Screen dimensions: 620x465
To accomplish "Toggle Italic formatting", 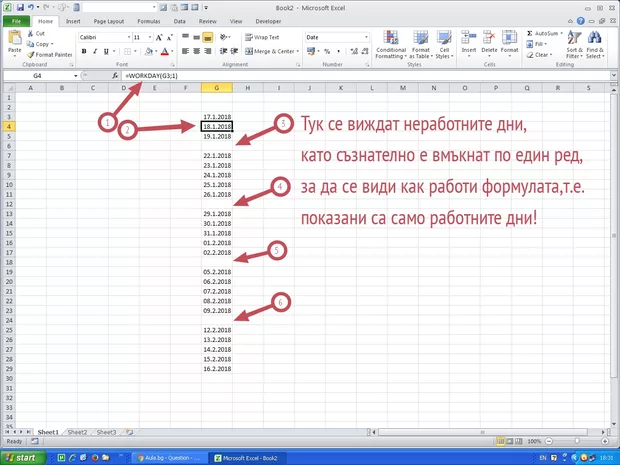I will click(95, 51).
